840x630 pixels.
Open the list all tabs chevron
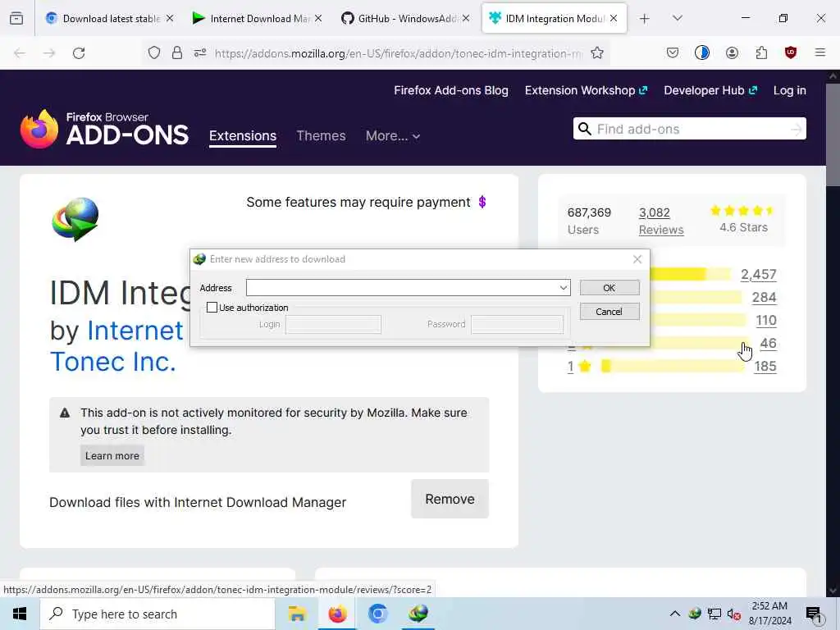coord(677,19)
